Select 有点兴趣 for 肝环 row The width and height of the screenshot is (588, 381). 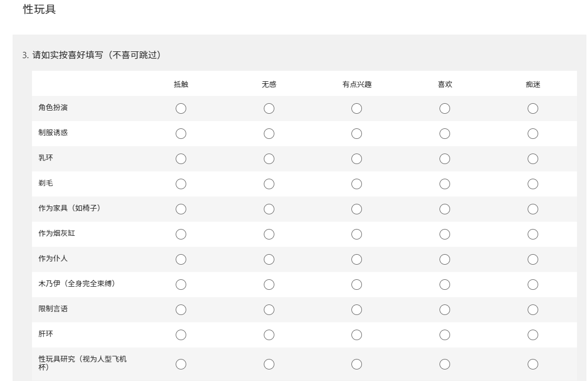pyautogui.click(x=357, y=335)
